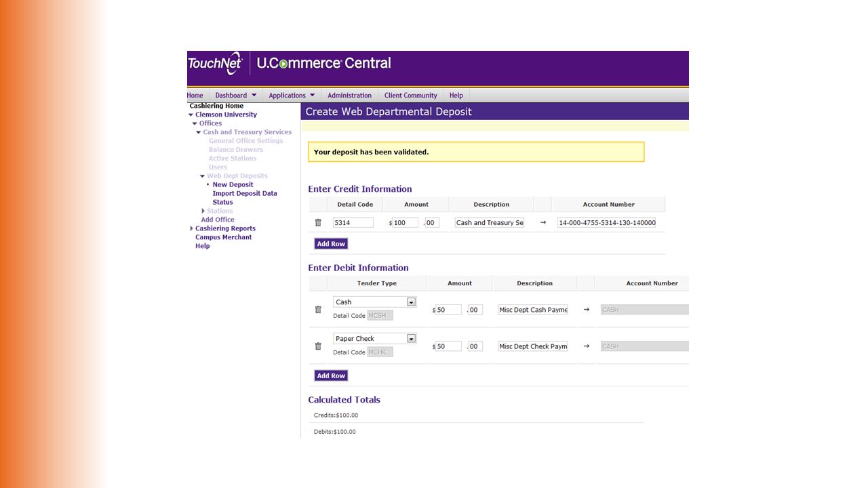Viewport: 868px width, 488px height.
Task: Open Active Stations in the tree
Action: 233,159
